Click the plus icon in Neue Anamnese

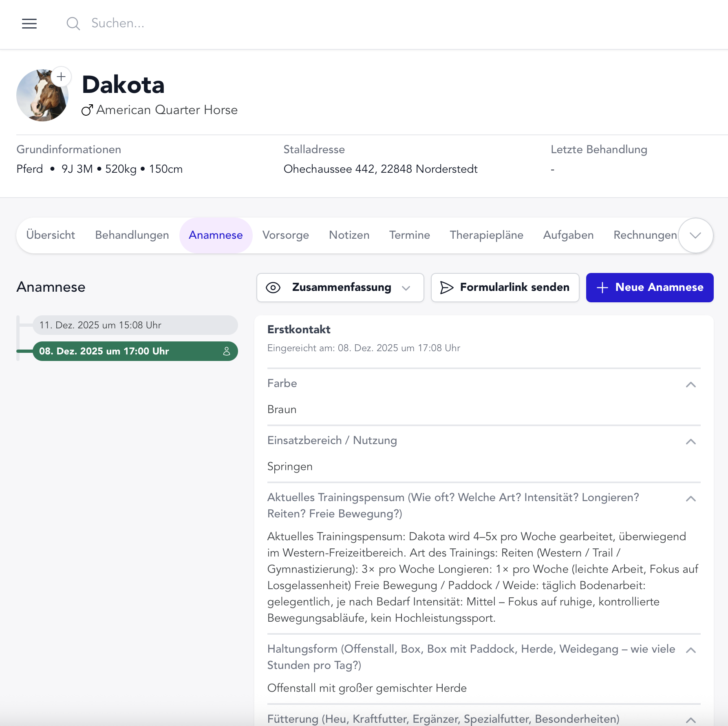[601, 287]
